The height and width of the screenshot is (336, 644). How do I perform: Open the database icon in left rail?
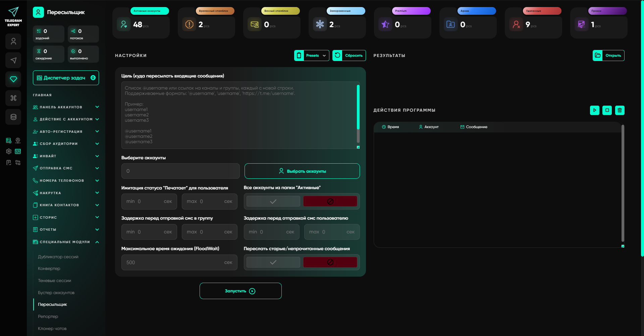pyautogui.click(x=13, y=117)
